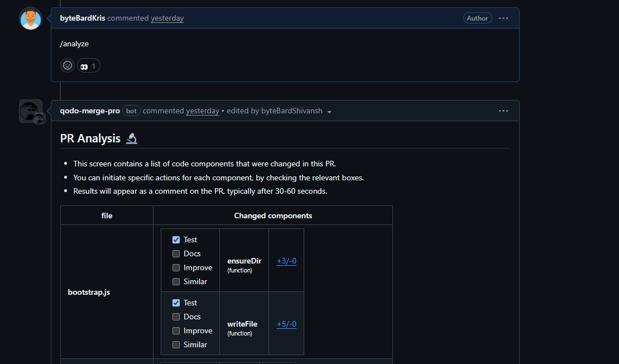The width and height of the screenshot is (619, 364).
Task: Enable Improve checkbox for ensureDir
Action: (176, 267)
